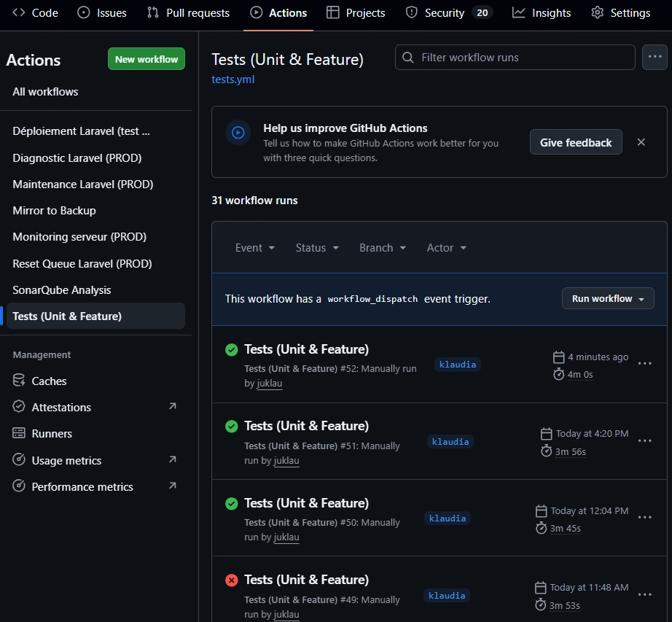Dismiss the Help us improve banner
The height and width of the screenshot is (622, 672).
click(641, 142)
